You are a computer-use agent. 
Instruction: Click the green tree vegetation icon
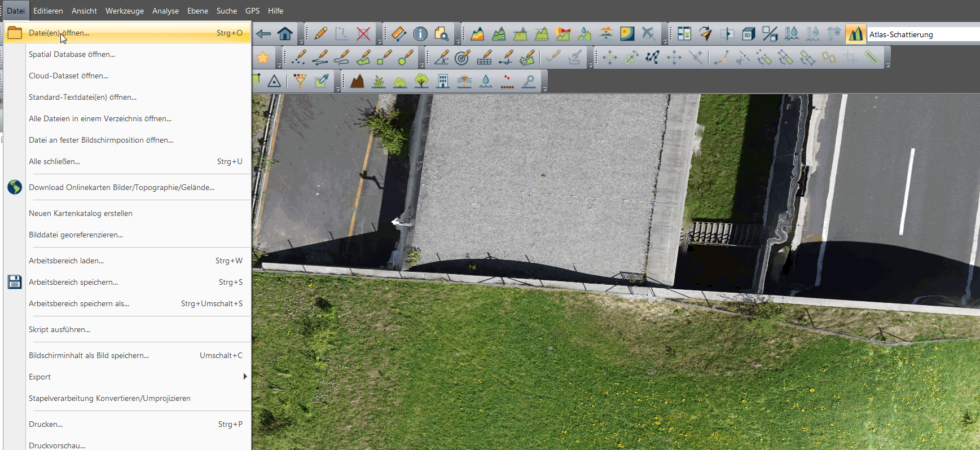[421, 81]
